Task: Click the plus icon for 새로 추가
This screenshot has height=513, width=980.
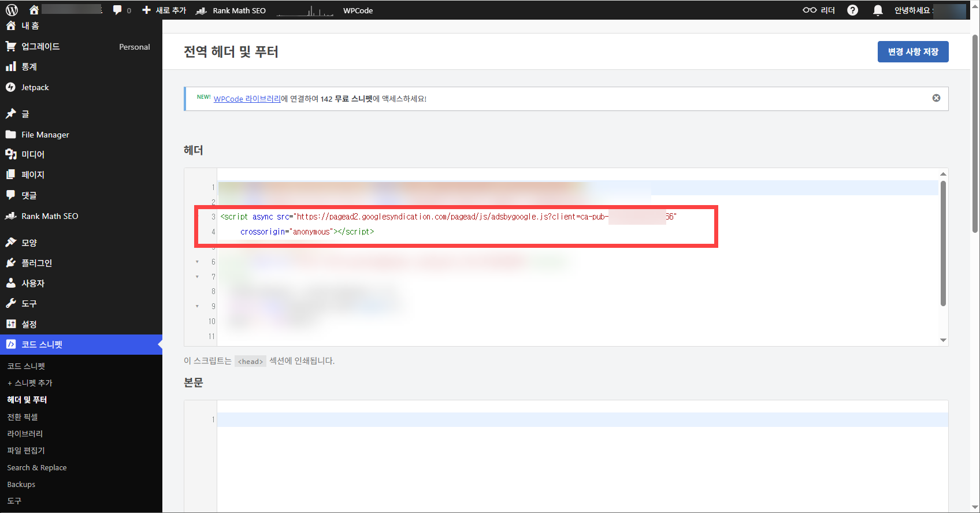Action: pos(146,10)
